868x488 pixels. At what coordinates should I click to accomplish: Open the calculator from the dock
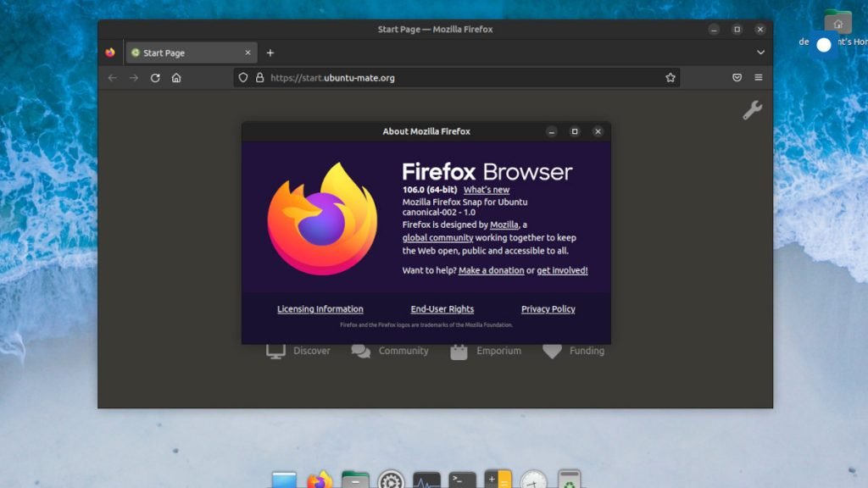click(x=498, y=480)
